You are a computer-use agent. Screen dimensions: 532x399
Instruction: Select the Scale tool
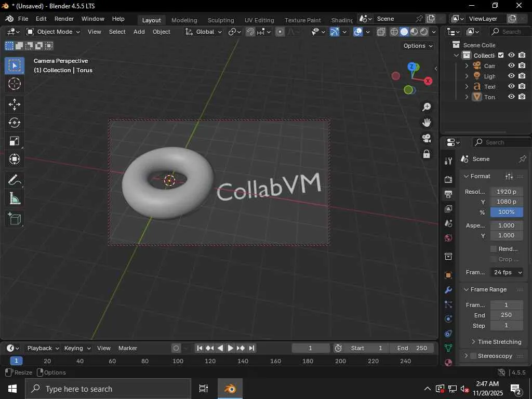point(14,141)
